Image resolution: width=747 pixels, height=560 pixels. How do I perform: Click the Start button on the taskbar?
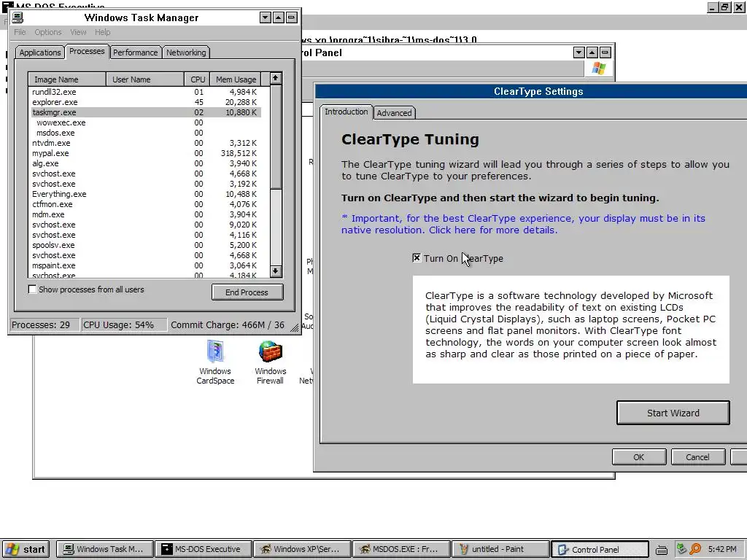click(x=26, y=549)
